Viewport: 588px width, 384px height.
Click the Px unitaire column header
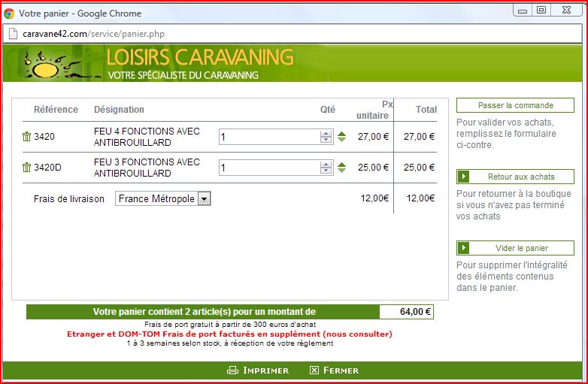click(x=374, y=110)
